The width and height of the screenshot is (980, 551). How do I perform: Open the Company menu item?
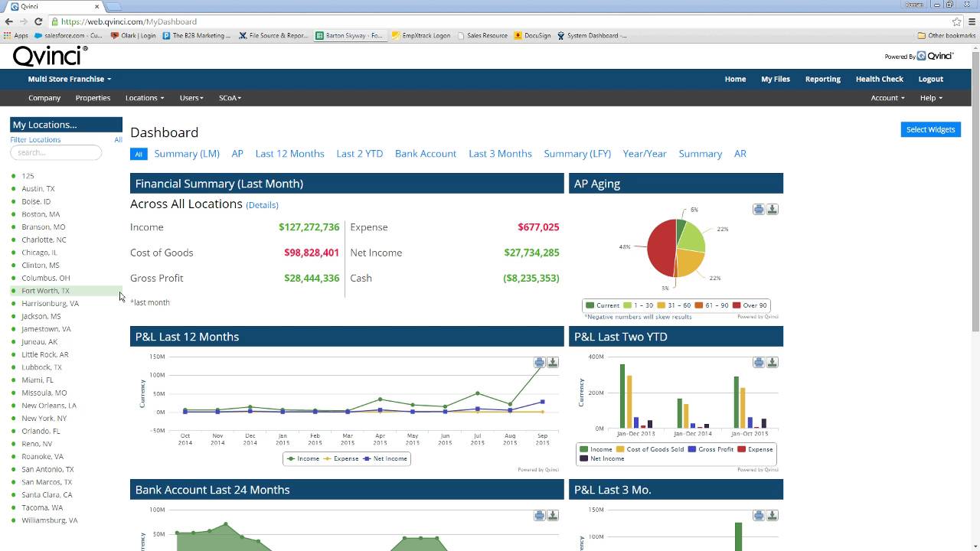44,98
